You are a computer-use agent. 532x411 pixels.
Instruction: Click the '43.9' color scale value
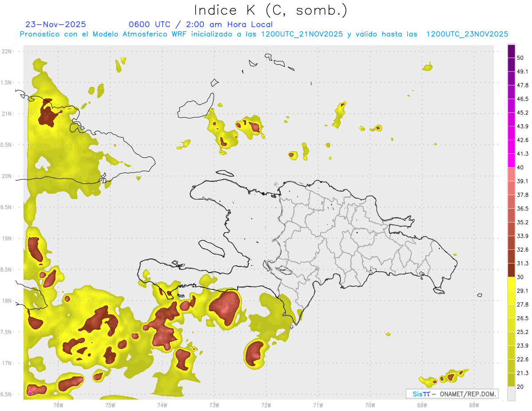pos(523,126)
